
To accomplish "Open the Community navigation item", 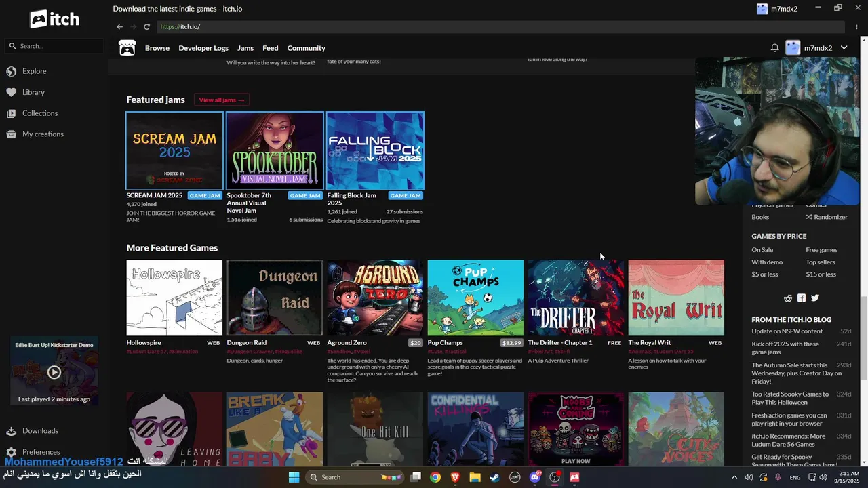I will pos(307,48).
